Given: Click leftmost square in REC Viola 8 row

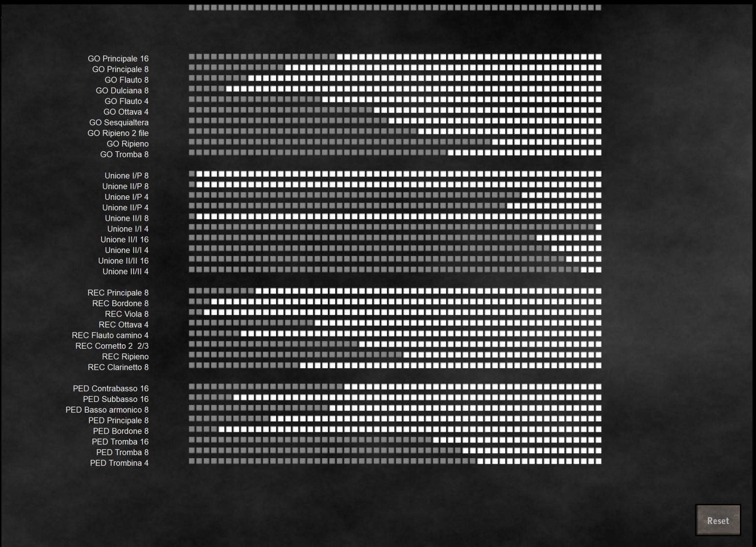Looking at the screenshot, I should point(192,312).
